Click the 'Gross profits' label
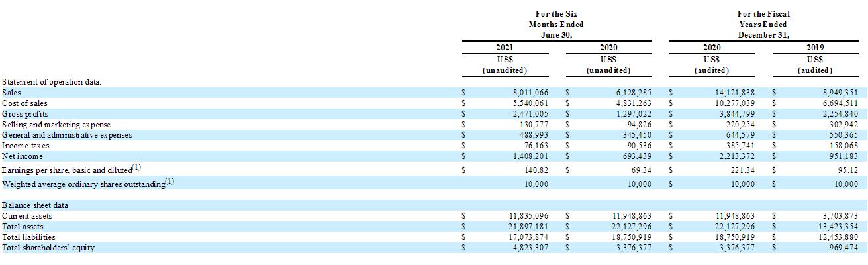This screenshot has height=265, width=868. click(x=25, y=114)
